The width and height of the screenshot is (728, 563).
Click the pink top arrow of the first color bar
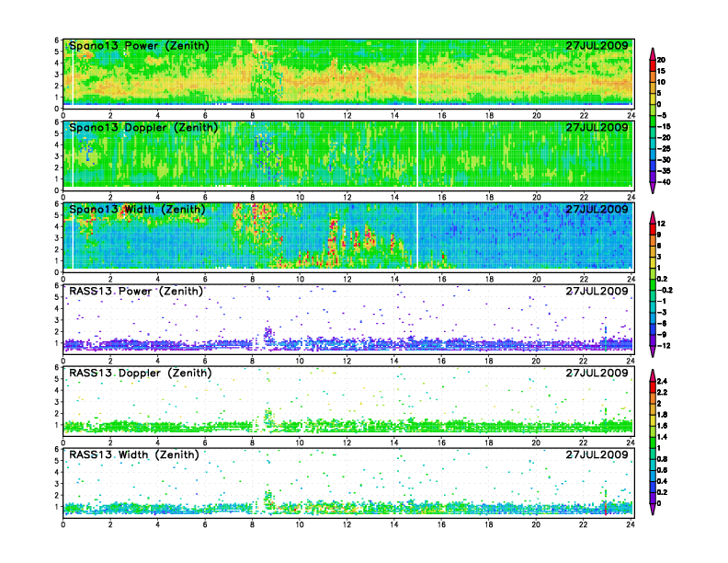pyautogui.click(x=653, y=53)
